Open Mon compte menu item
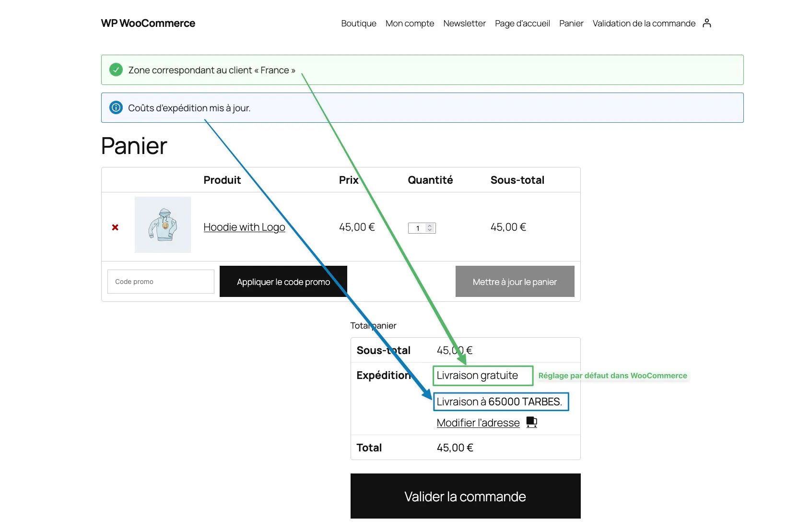The width and height of the screenshot is (787, 532). [410, 24]
